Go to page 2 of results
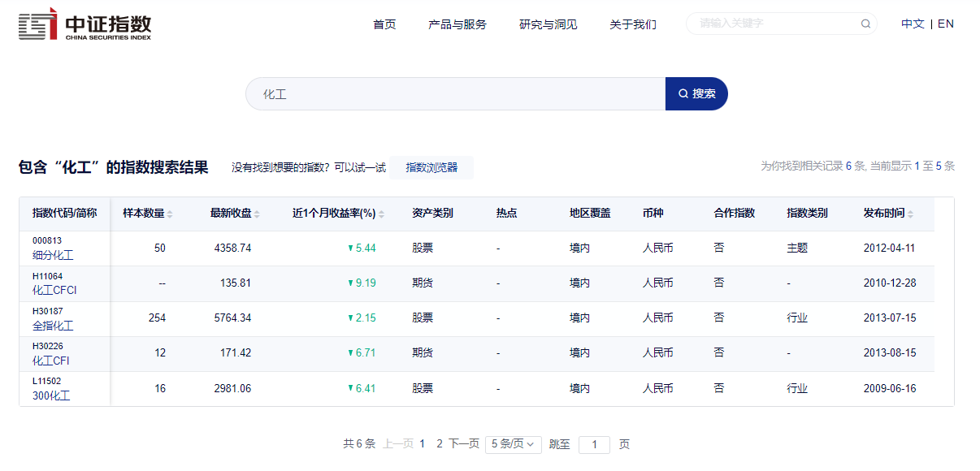 [x=440, y=444]
